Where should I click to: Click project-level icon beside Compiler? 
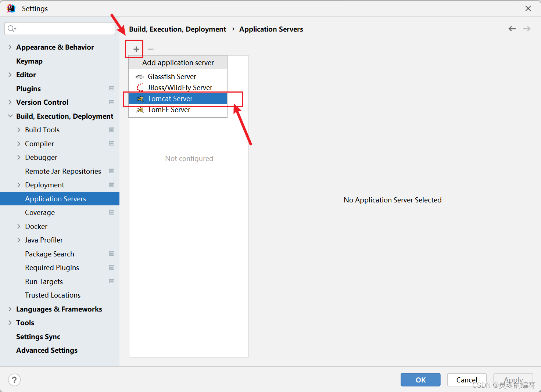pos(112,143)
